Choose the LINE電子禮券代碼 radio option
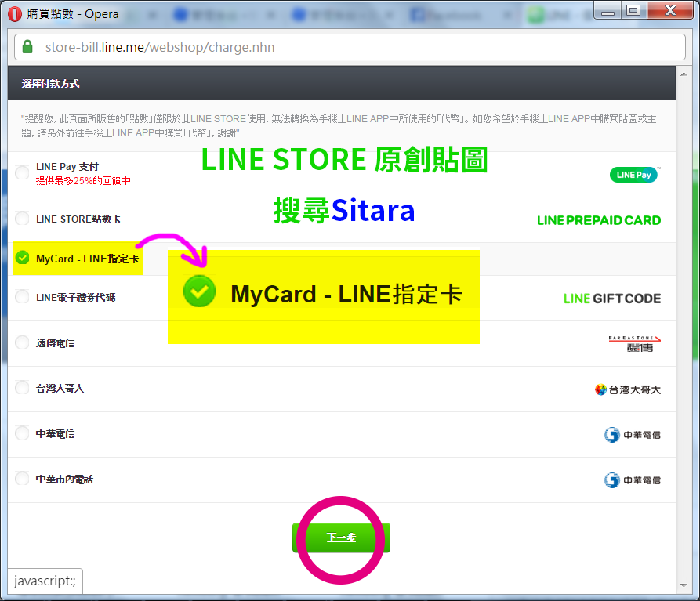The height and width of the screenshot is (601, 700). 22,297
